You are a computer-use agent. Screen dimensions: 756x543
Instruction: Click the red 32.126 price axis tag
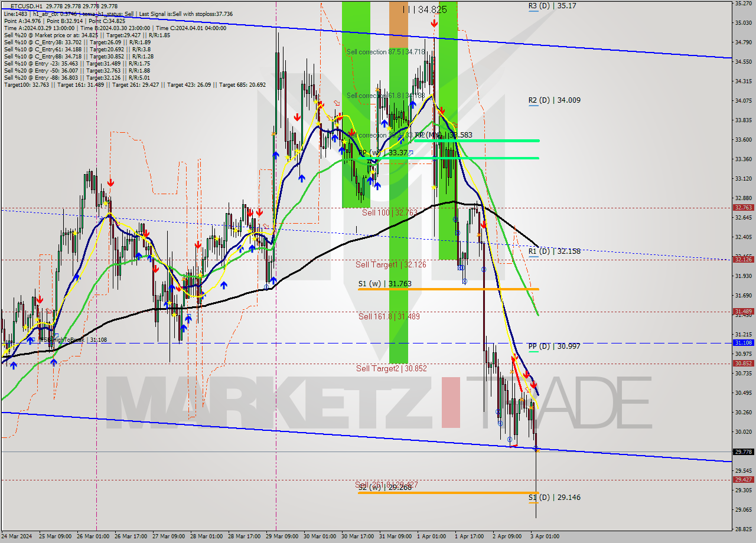click(x=743, y=259)
